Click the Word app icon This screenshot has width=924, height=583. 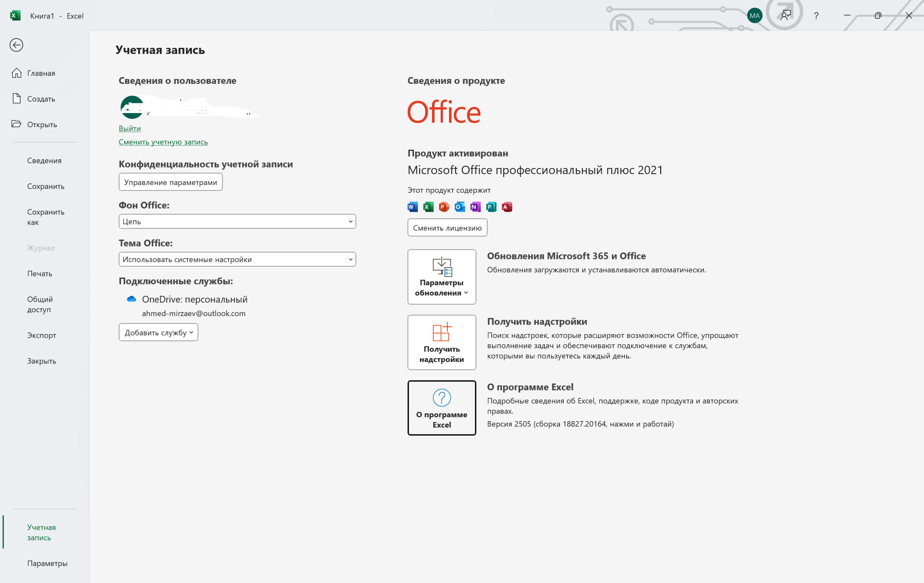(x=413, y=207)
